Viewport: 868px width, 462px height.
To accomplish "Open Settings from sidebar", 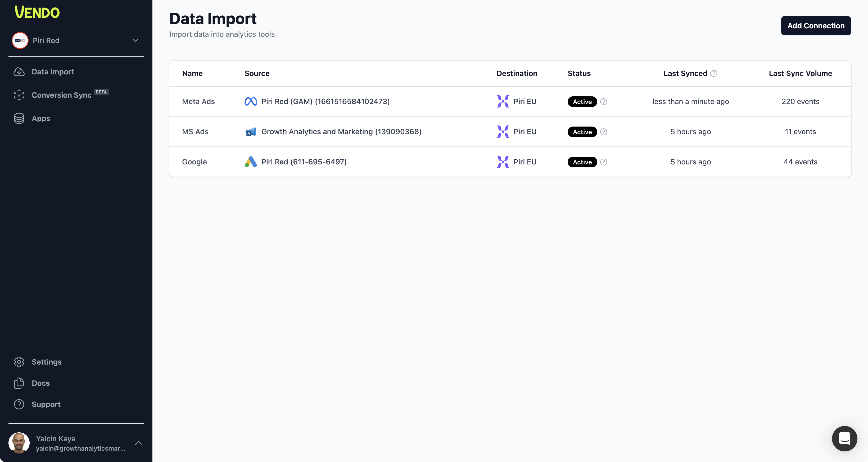I will click(x=47, y=362).
